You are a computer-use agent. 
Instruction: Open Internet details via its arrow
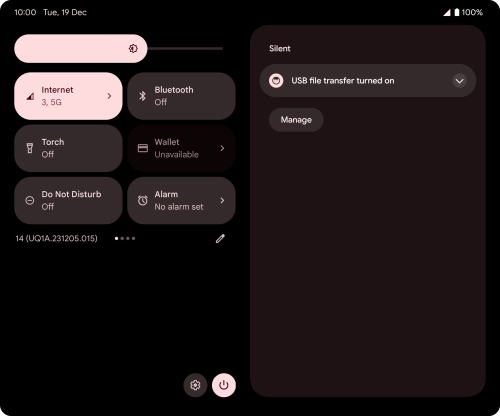109,96
